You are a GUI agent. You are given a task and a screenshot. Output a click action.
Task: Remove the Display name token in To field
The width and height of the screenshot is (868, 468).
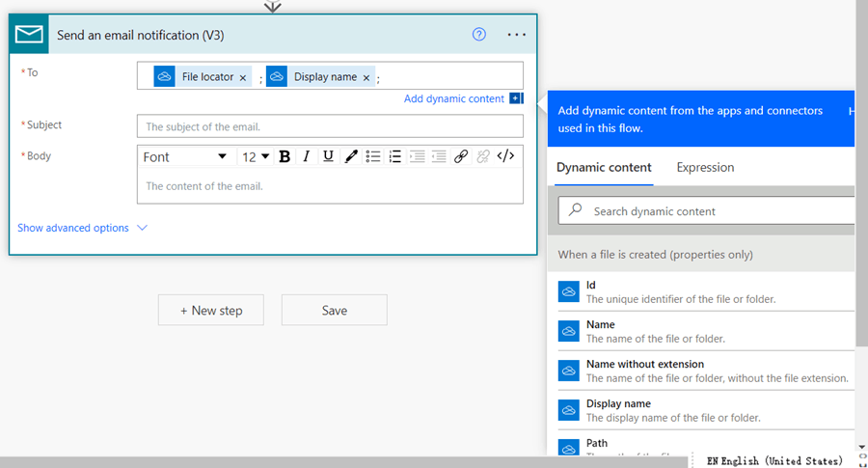point(366,77)
